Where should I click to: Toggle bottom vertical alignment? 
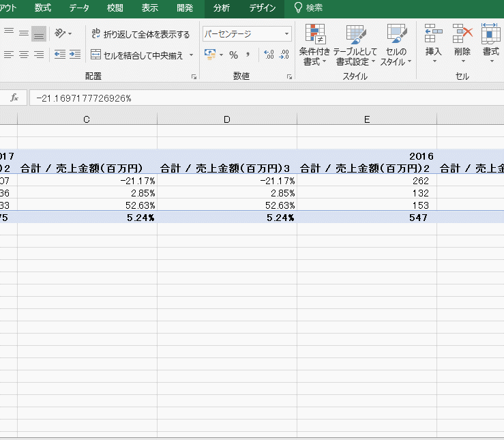(39, 33)
